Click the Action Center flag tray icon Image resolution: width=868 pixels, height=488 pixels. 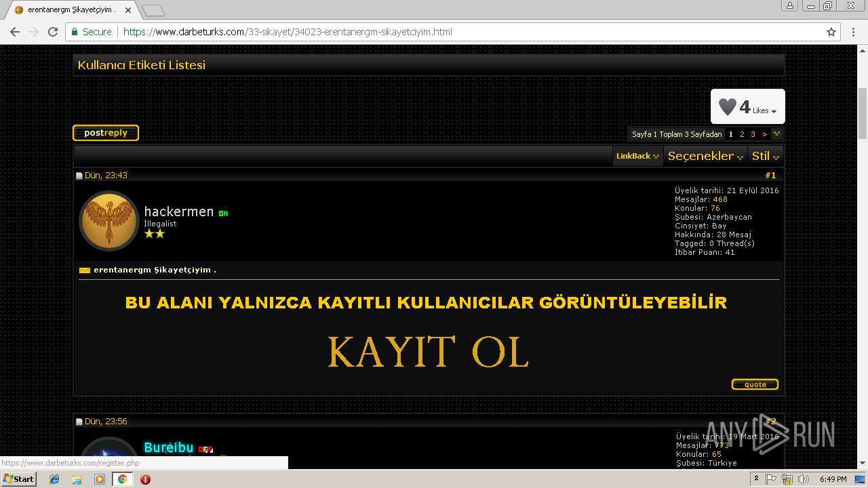(771, 479)
